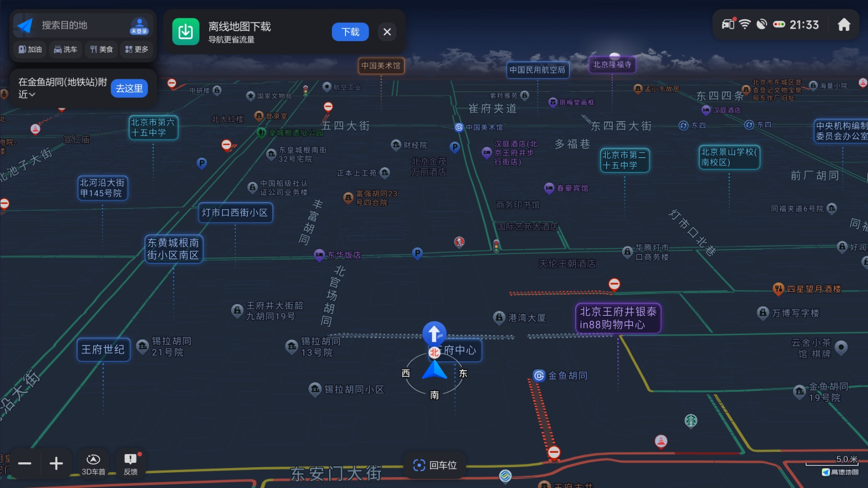Tap the 汉庭酒店(北京王府井步行街店) icon
Viewport: 868px width, 488px height.
487,152
